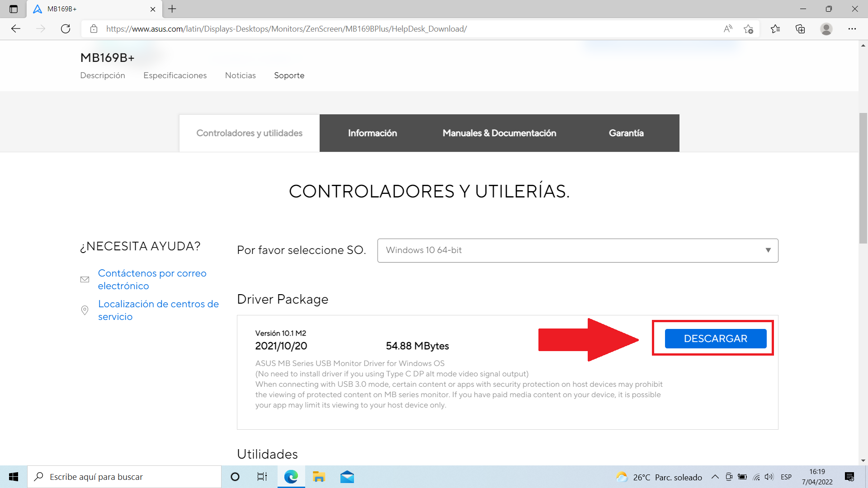
Task: Open File Explorer from taskbar
Action: click(x=319, y=477)
